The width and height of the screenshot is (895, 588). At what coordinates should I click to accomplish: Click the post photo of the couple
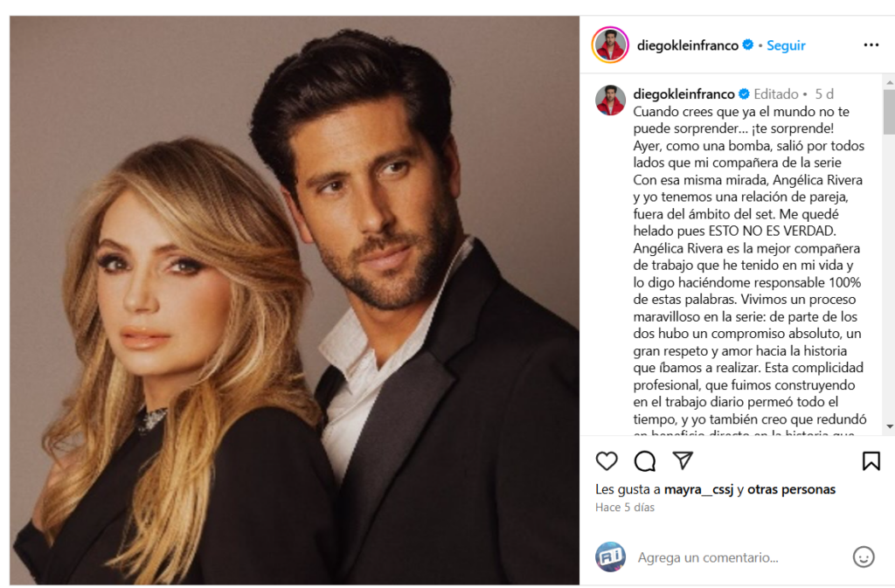pyautogui.click(x=295, y=300)
